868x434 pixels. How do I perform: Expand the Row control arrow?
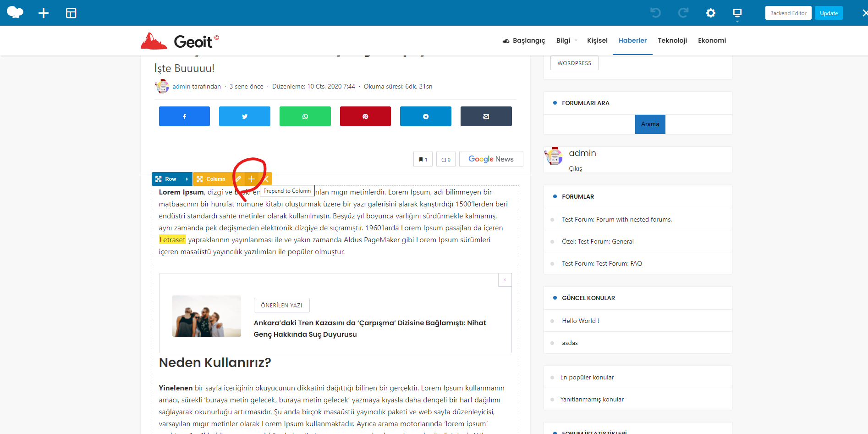[x=187, y=179]
